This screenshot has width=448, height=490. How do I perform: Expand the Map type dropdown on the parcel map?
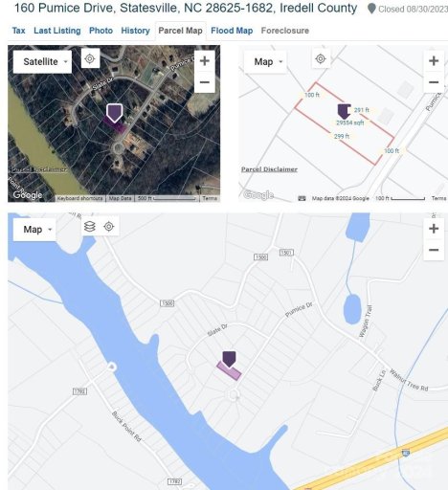[265, 61]
